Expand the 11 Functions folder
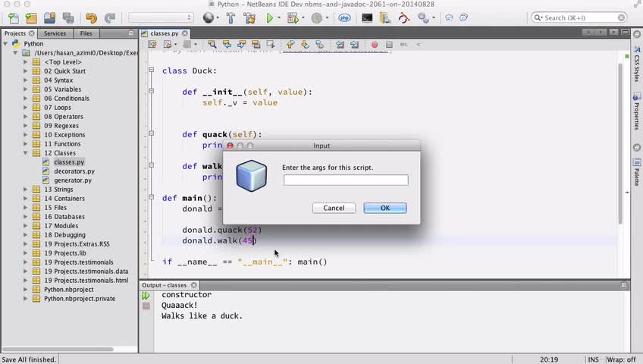This screenshot has height=364, width=643. [x=26, y=144]
